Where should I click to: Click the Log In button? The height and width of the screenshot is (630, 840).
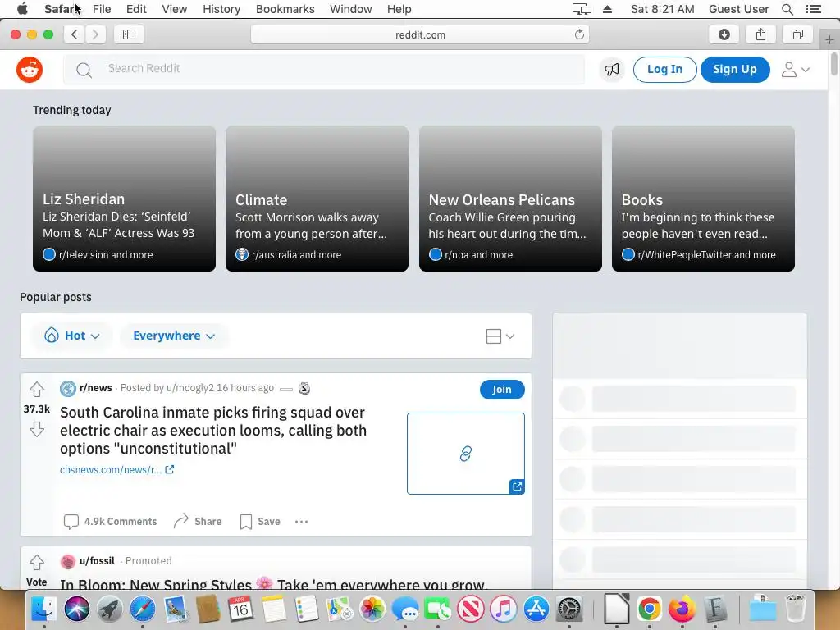coord(664,70)
